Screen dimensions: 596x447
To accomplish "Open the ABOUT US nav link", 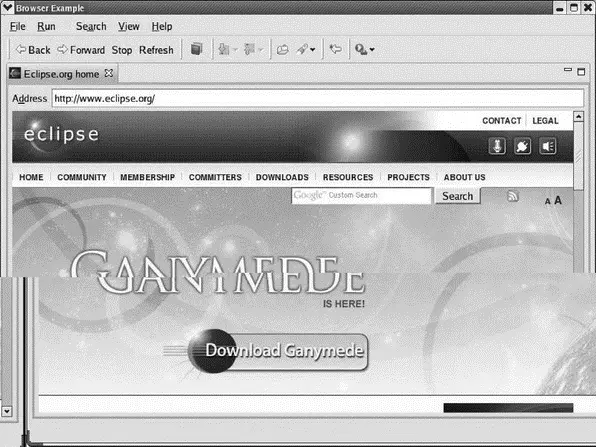I will pos(464,177).
